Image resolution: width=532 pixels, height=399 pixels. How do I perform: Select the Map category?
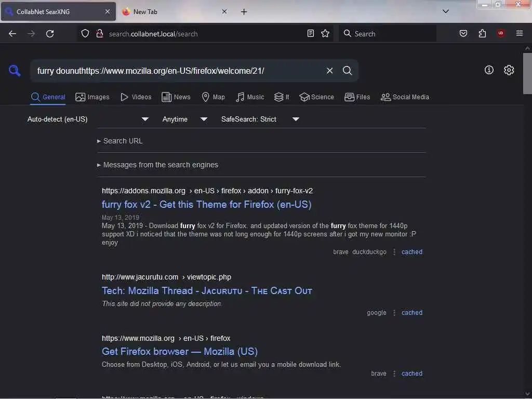pyautogui.click(x=214, y=97)
